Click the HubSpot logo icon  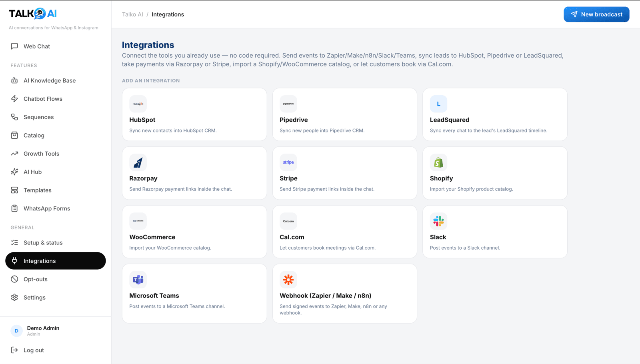138,104
